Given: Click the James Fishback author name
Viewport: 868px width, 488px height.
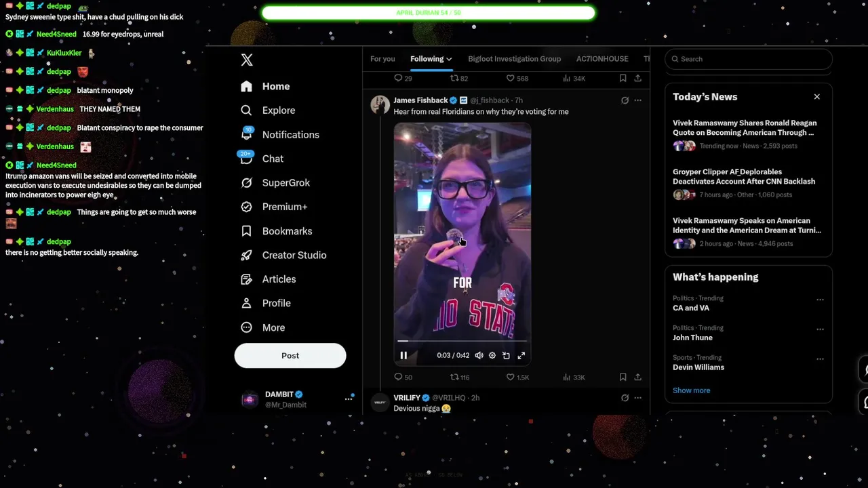Looking at the screenshot, I should [x=420, y=100].
